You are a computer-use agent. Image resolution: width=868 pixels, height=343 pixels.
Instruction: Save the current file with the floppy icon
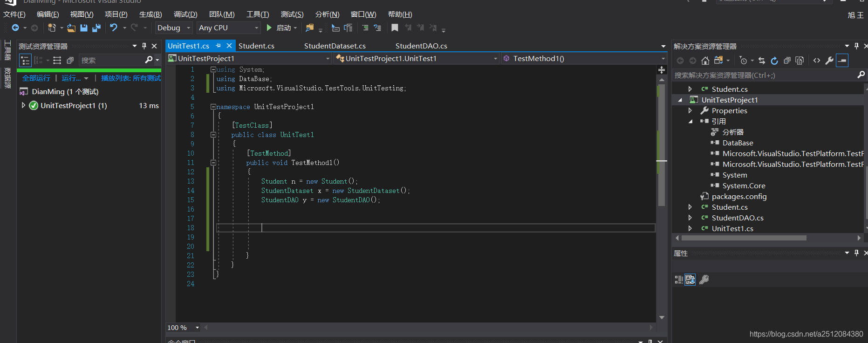click(x=84, y=28)
